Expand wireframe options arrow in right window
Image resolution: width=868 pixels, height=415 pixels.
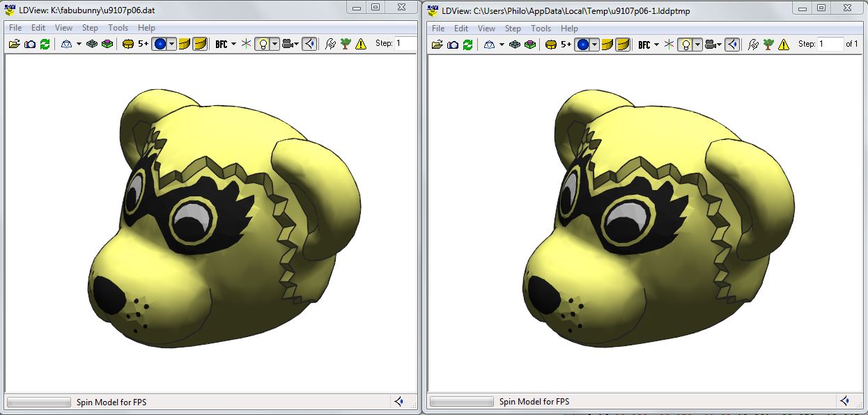click(502, 45)
